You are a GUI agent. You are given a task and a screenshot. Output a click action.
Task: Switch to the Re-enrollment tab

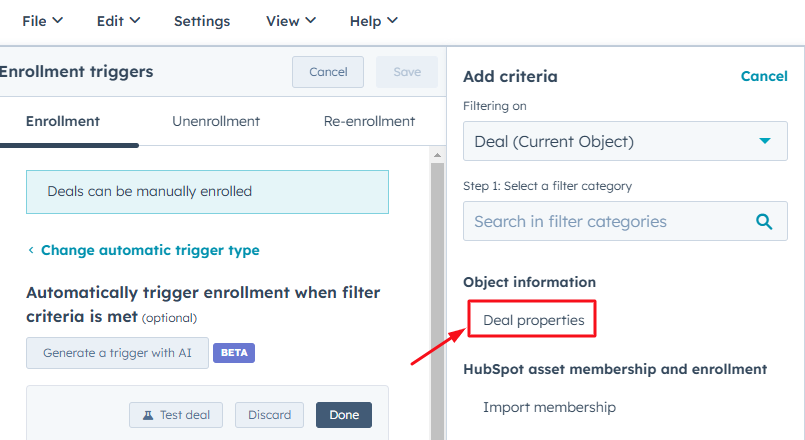pos(369,121)
